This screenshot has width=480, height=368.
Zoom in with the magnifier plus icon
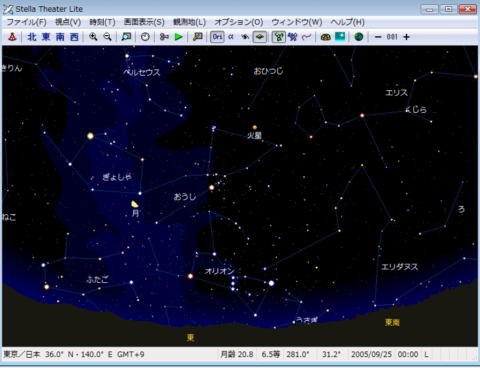[x=93, y=37]
